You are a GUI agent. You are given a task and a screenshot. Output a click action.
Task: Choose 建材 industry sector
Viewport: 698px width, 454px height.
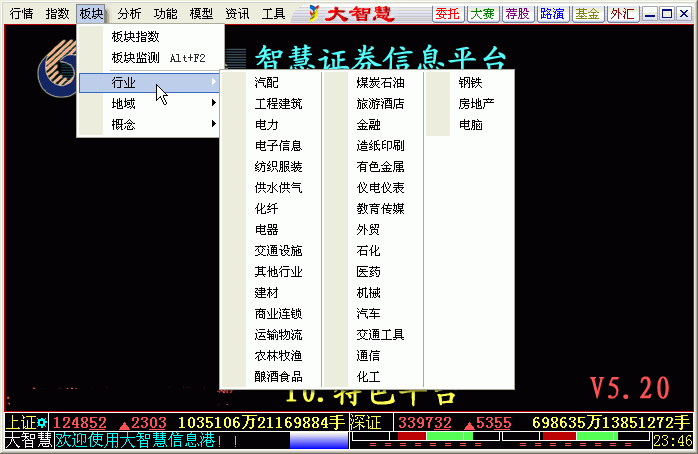coord(271,292)
